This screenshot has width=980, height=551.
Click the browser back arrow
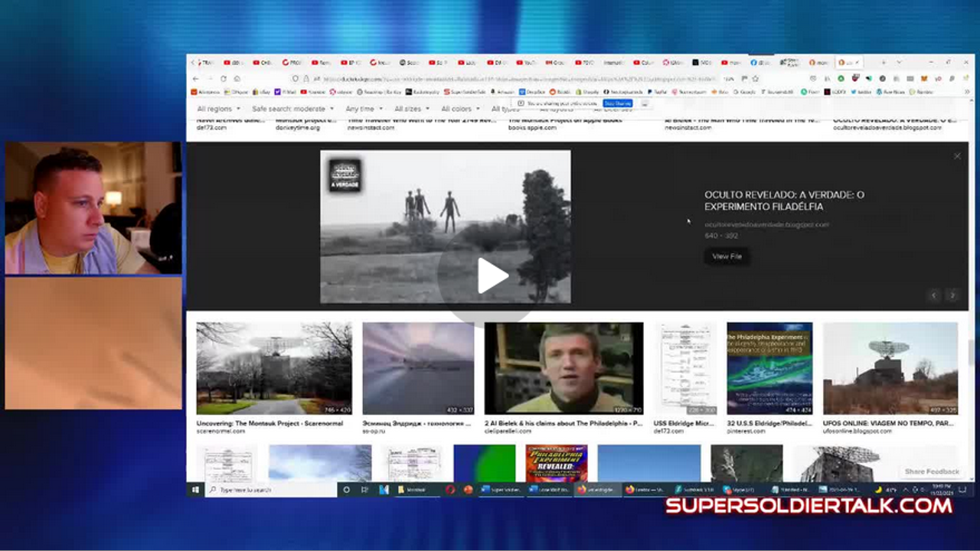(x=196, y=79)
